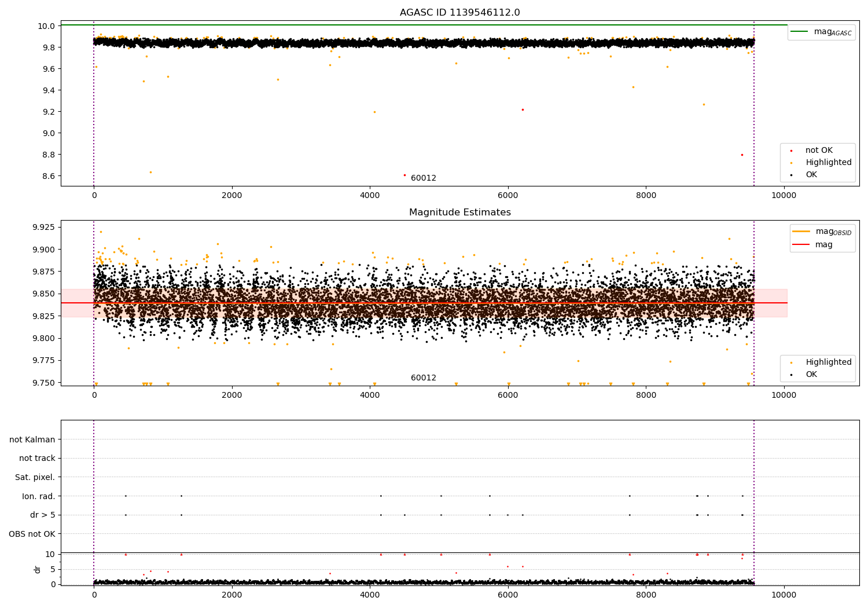Click the 'OBS not OK' row label

pos(32,534)
